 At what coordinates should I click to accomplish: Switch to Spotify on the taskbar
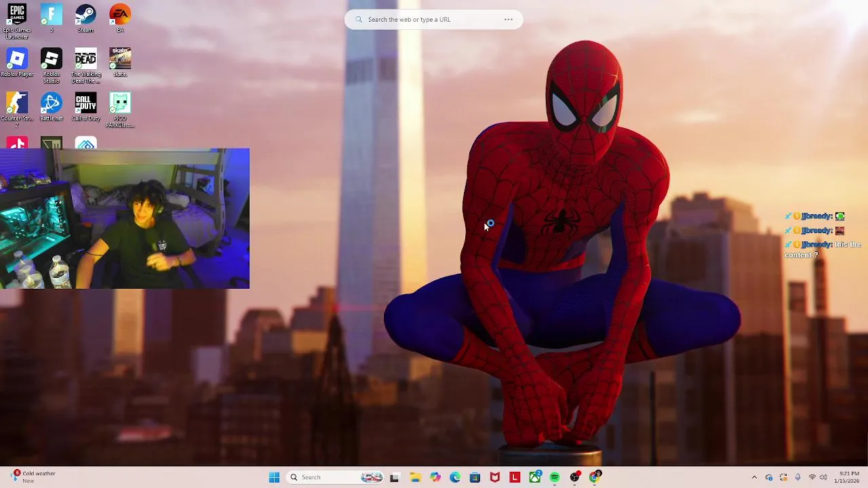tap(555, 477)
